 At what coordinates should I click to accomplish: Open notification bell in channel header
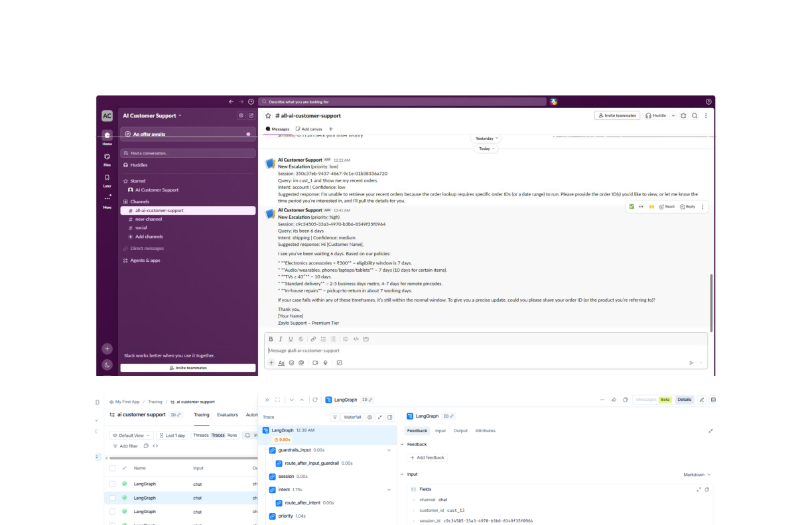tap(683, 115)
